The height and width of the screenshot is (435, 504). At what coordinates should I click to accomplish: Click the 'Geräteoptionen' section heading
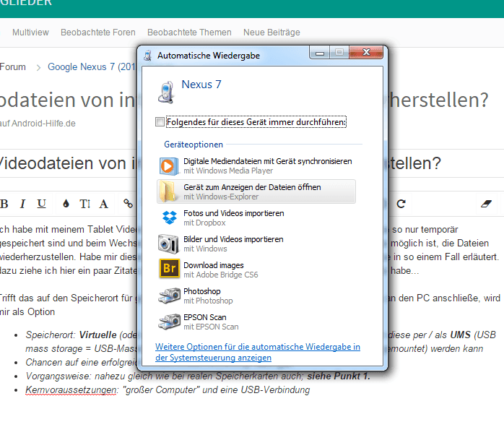click(194, 145)
